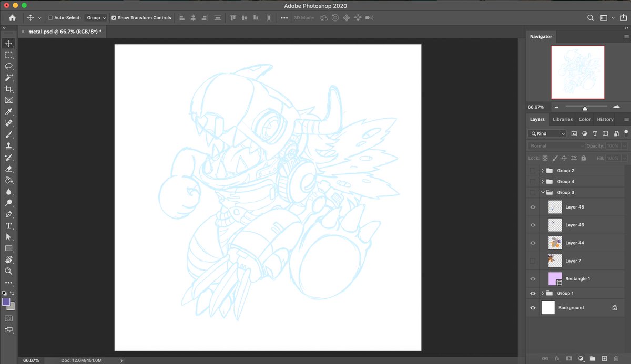Select the Move tool in the toolbar
631x364 pixels.
coord(8,44)
